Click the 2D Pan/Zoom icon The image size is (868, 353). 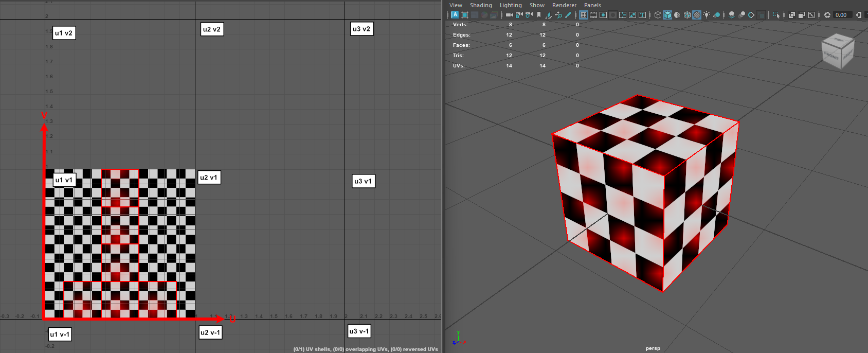[x=558, y=15]
